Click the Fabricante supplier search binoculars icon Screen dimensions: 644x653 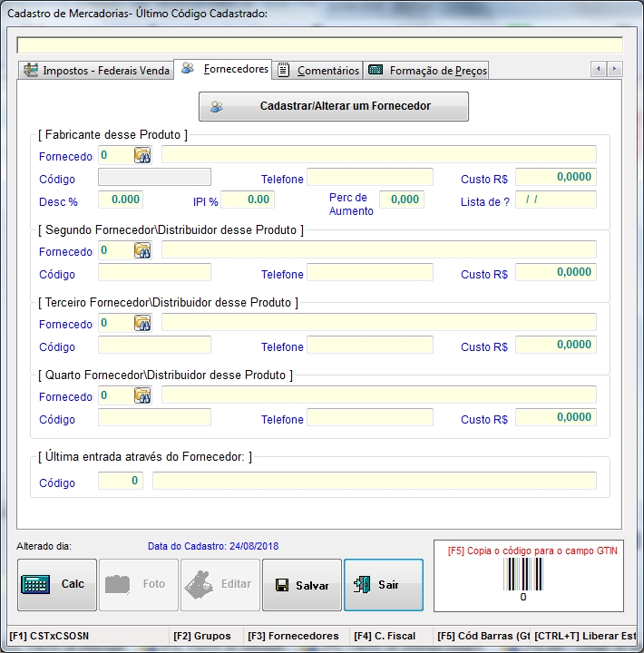(x=142, y=155)
